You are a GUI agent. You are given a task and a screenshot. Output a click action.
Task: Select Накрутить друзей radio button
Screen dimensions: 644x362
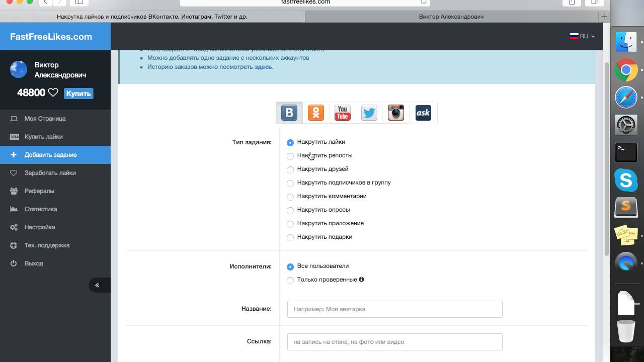[290, 169]
